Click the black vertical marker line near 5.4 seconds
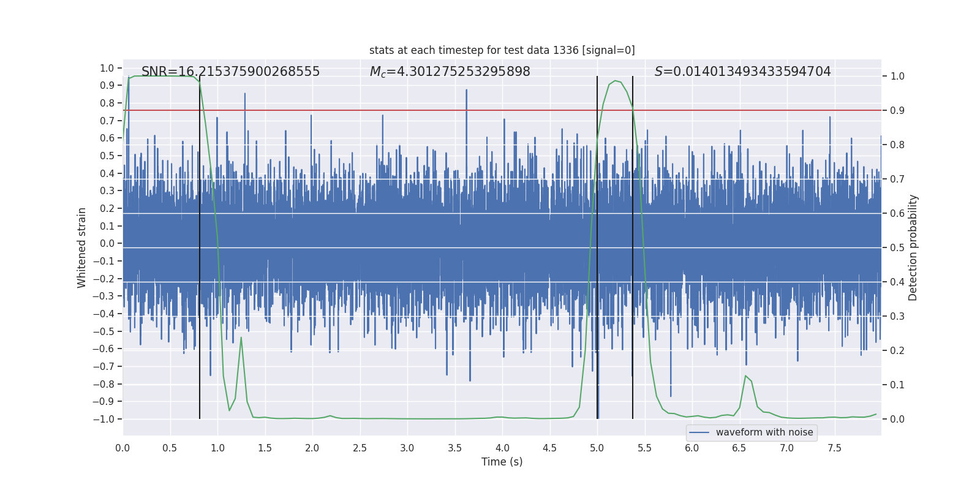The width and height of the screenshot is (980, 490). click(x=633, y=247)
